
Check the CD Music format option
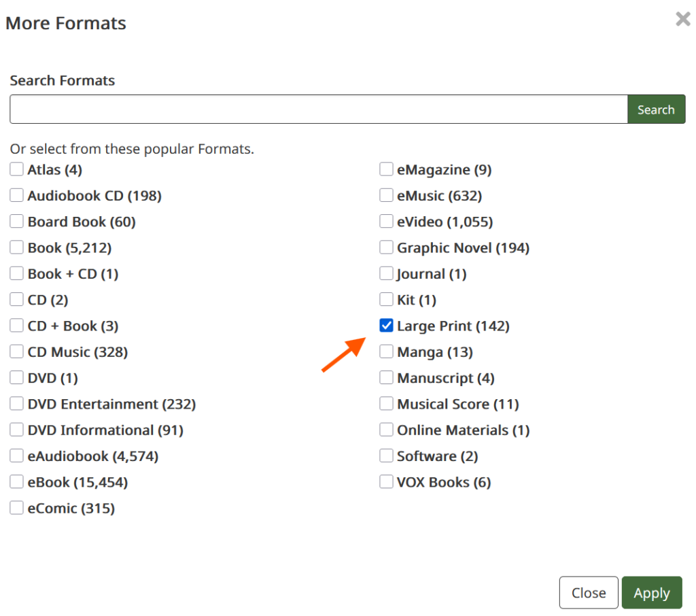(16, 352)
